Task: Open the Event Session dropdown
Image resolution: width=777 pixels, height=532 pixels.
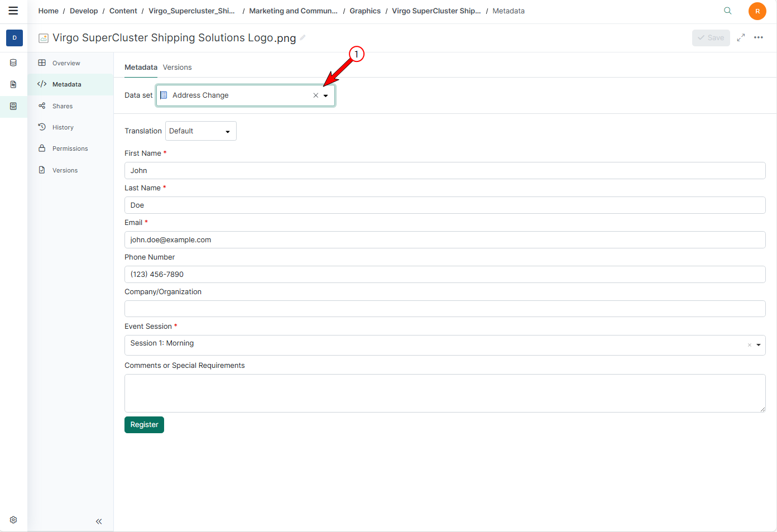Action: coord(758,345)
